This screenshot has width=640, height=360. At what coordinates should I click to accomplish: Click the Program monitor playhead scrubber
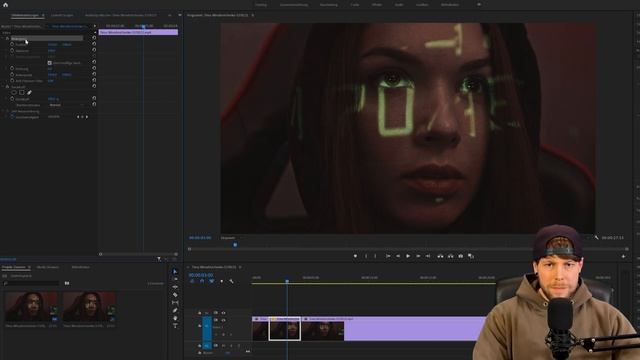click(235, 244)
